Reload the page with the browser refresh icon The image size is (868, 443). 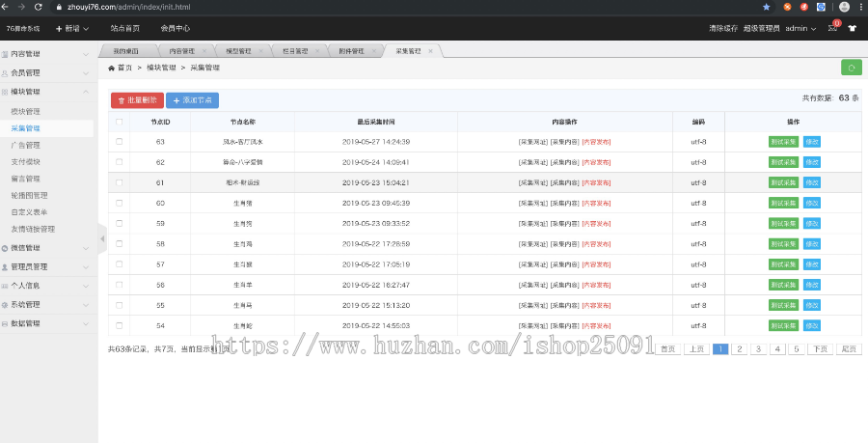38,7
